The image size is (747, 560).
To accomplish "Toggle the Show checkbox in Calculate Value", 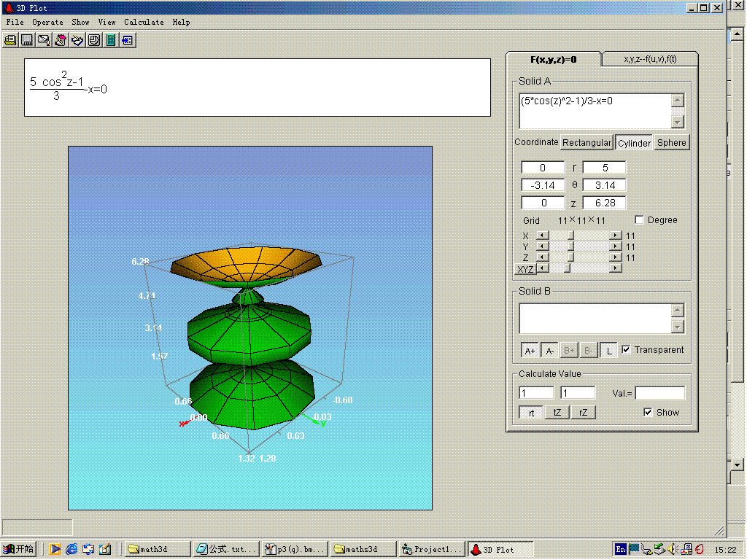I will tap(648, 413).
